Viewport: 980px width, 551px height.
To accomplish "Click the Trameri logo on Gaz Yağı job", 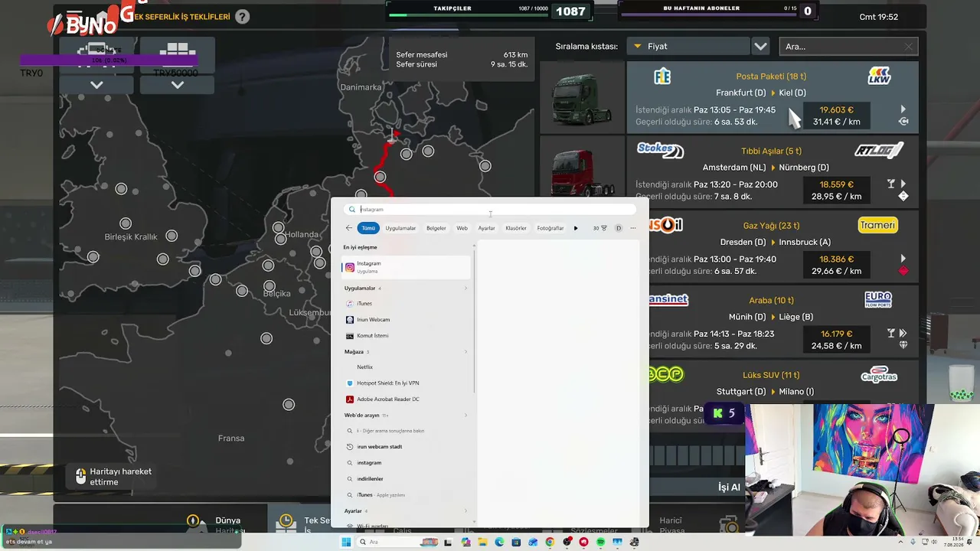I will click(x=877, y=225).
